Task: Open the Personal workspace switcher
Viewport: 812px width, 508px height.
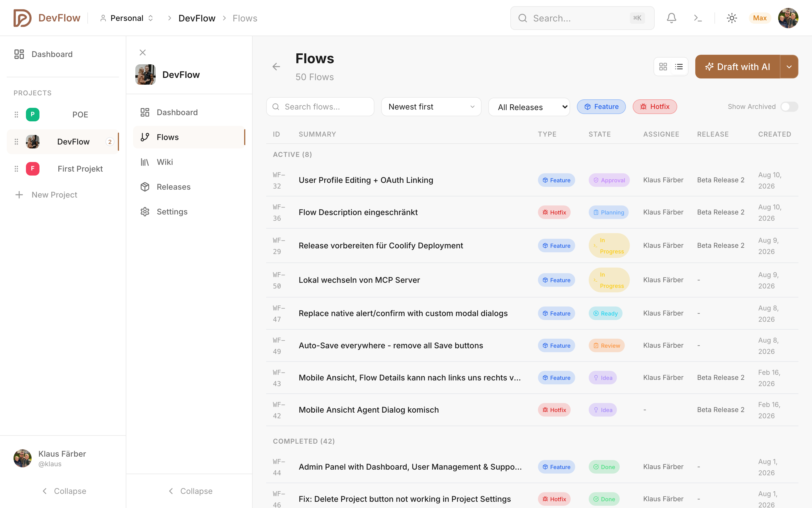Action: tap(127, 18)
